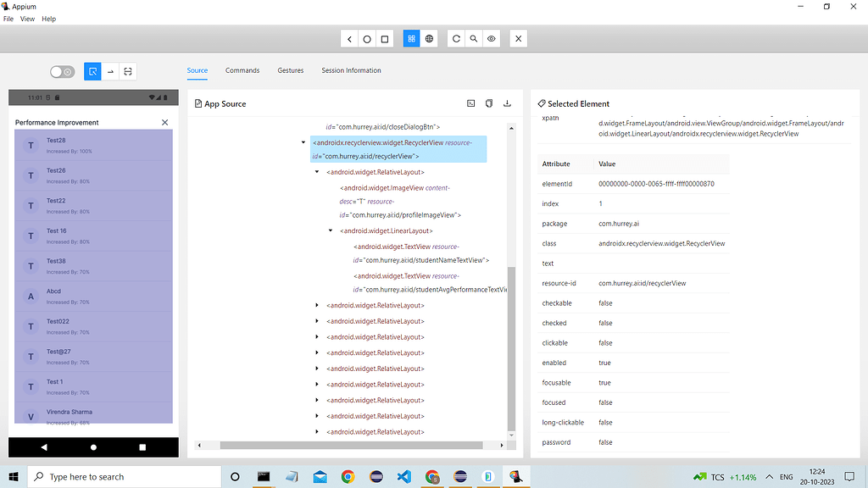
Task: Enable select-elements mode cursor icon
Action: [x=92, y=71]
